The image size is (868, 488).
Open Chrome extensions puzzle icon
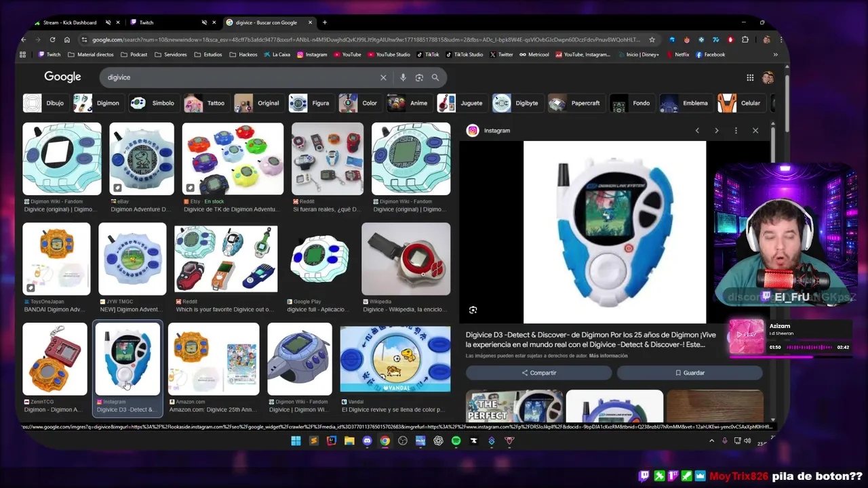point(745,39)
